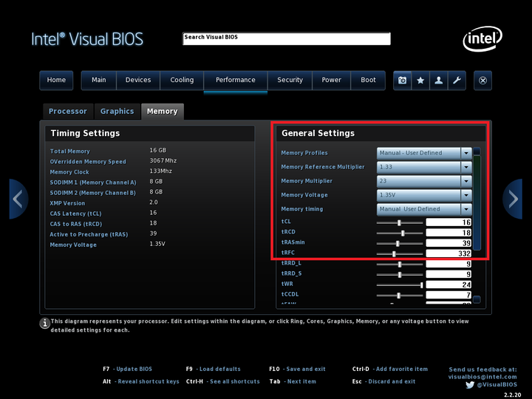This screenshot has height=399, width=532.
Task: Open advanced settings wrench icon
Action: click(457, 81)
